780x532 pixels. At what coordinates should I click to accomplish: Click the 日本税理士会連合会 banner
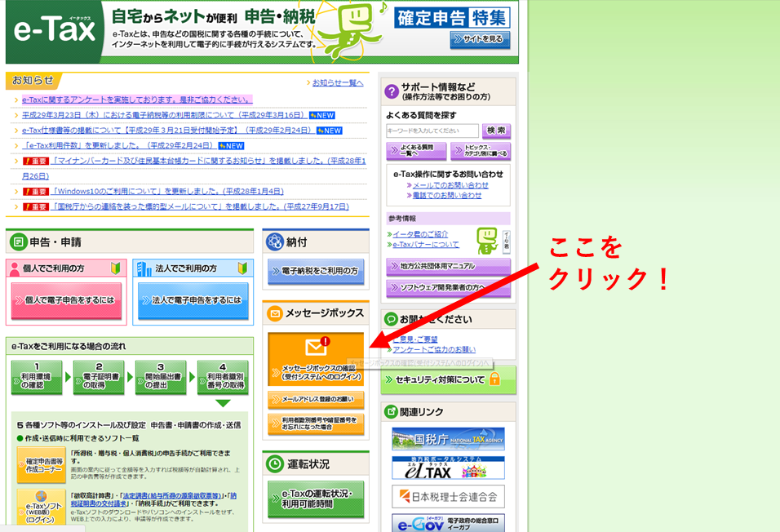(x=448, y=497)
